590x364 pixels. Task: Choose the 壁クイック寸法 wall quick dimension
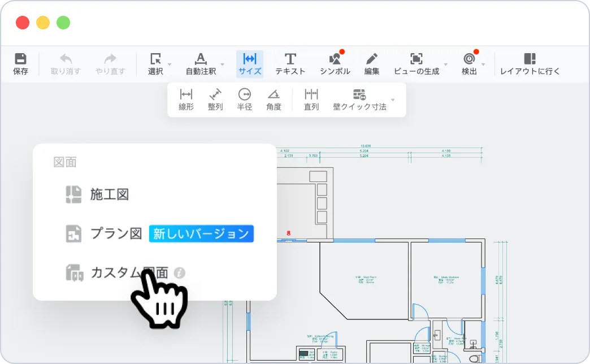(x=360, y=99)
